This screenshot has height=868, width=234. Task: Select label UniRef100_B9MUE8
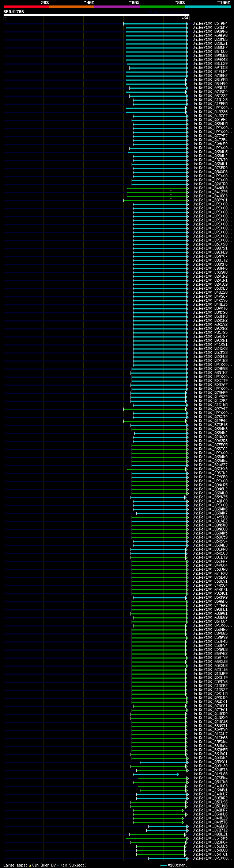point(210,56)
